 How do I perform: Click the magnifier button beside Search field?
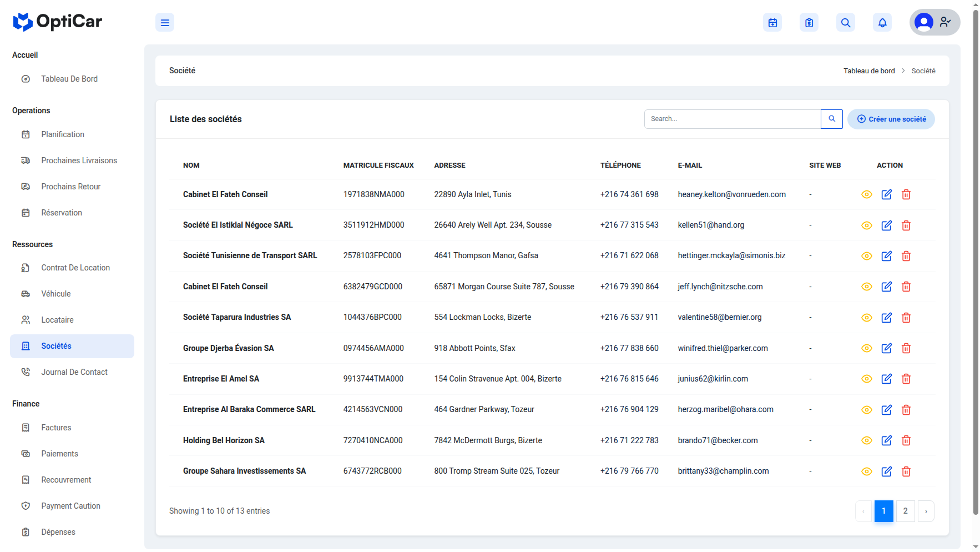(x=832, y=119)
